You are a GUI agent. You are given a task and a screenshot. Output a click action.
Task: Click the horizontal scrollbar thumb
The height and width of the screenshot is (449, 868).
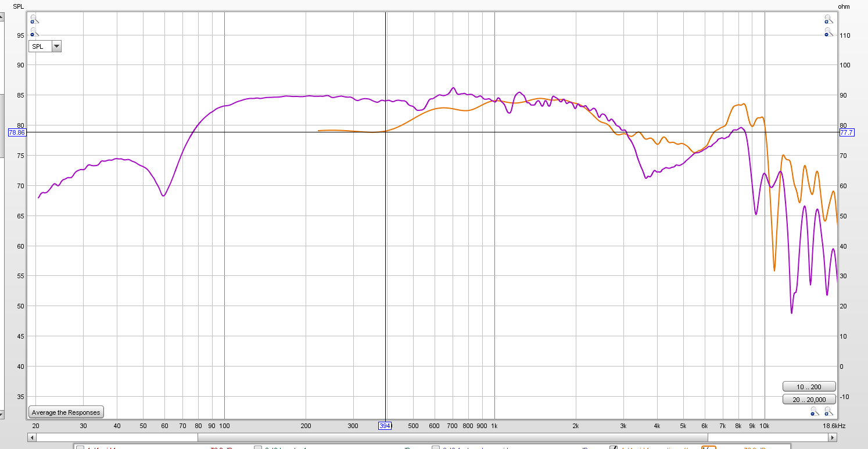(x=453, y=437)
